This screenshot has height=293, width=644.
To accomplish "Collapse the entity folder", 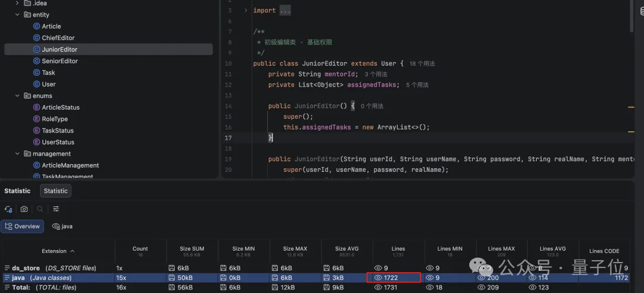I will (17, 15).
